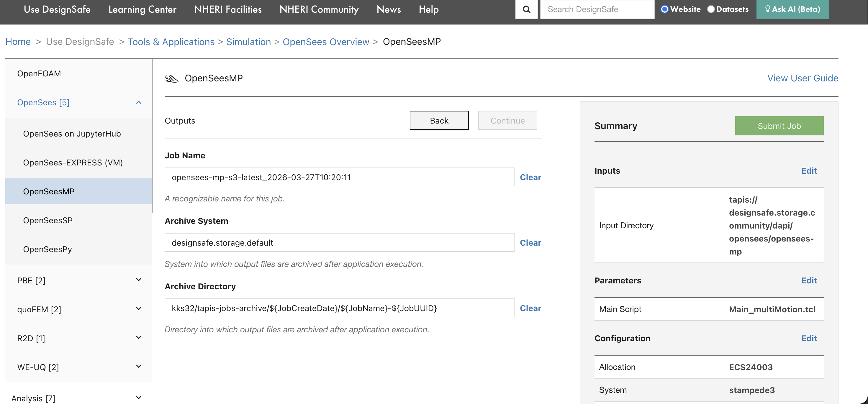Expand the PBE [2] section
The height and width of the screenshot is (404, 868).
[x=138, y=280]
